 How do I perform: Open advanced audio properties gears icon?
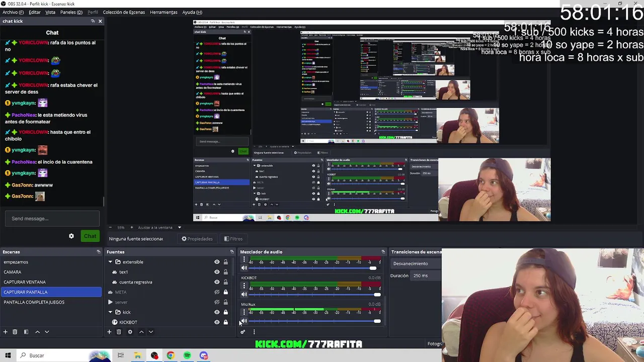coord(243,332)
